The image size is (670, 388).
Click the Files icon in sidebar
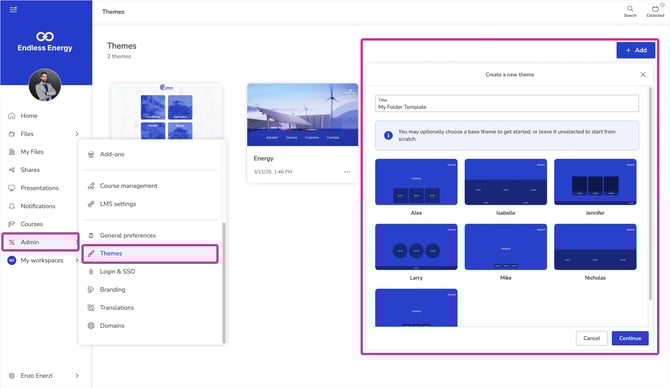click(x=12, y=134)
